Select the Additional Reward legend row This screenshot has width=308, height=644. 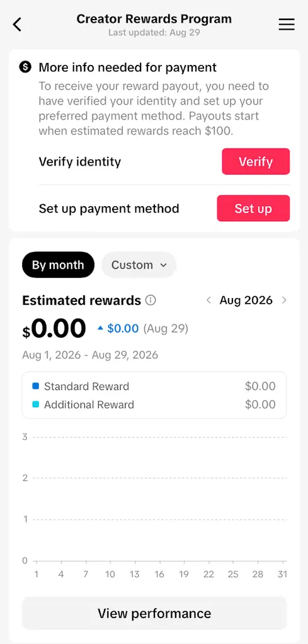click(x=154, y=405)
